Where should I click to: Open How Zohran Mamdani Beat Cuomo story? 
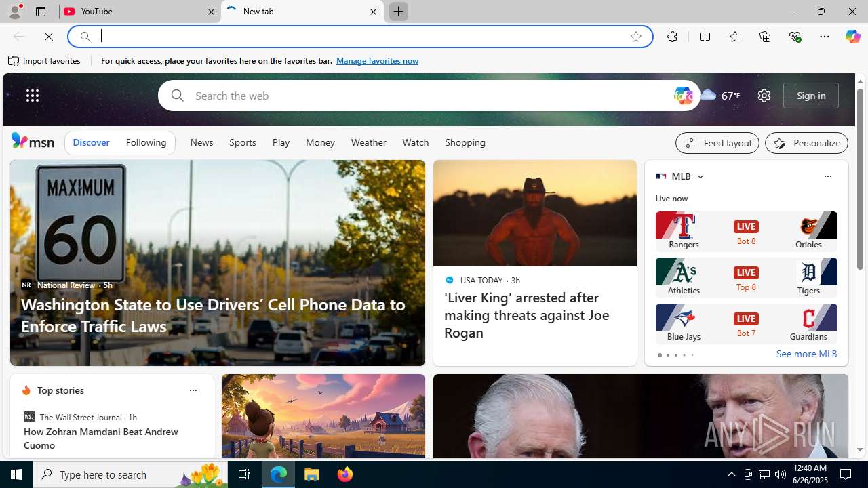click(x=101, y=439)
